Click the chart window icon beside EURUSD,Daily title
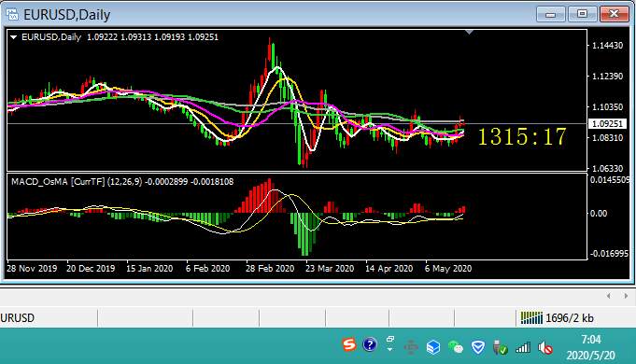 point(12,14)
